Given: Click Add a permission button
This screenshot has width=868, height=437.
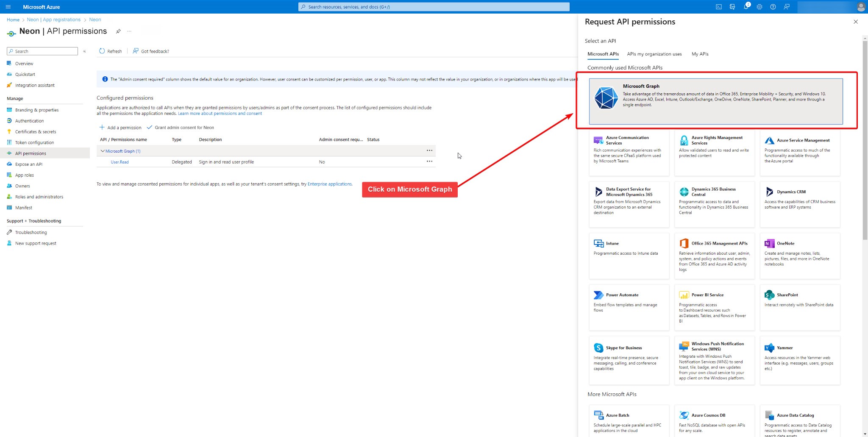Looking at the screenshot, I should (x=120, y=128).
